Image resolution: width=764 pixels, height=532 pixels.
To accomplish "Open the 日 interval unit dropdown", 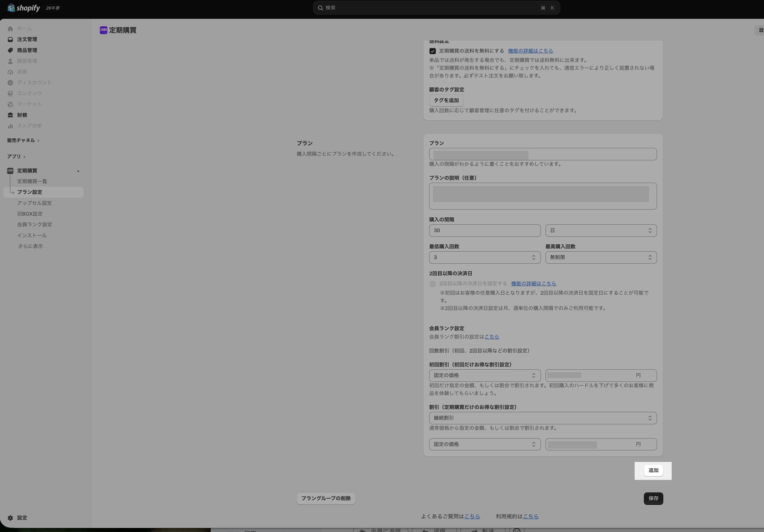I will click(x=601, y=231).
